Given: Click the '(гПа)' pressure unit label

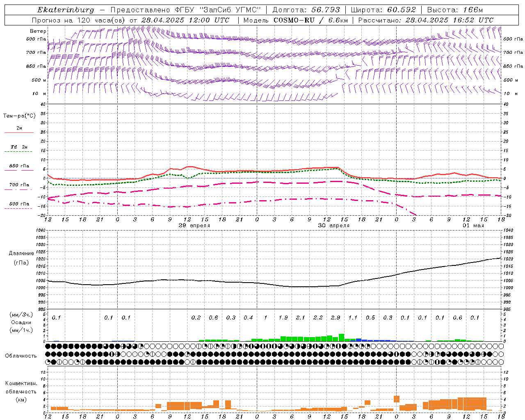Looking at the screenshot, I should (21, 262).
